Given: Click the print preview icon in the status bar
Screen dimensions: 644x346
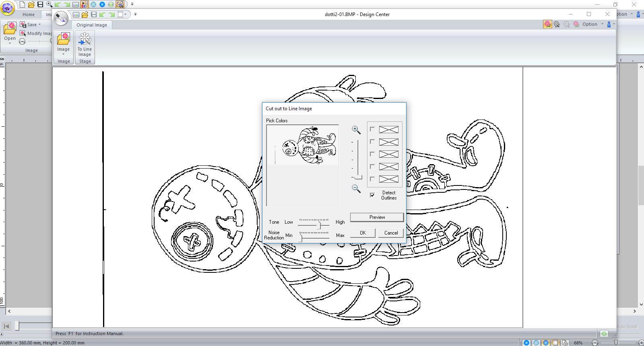Looking at the screenshot, I should pos(565,343).
